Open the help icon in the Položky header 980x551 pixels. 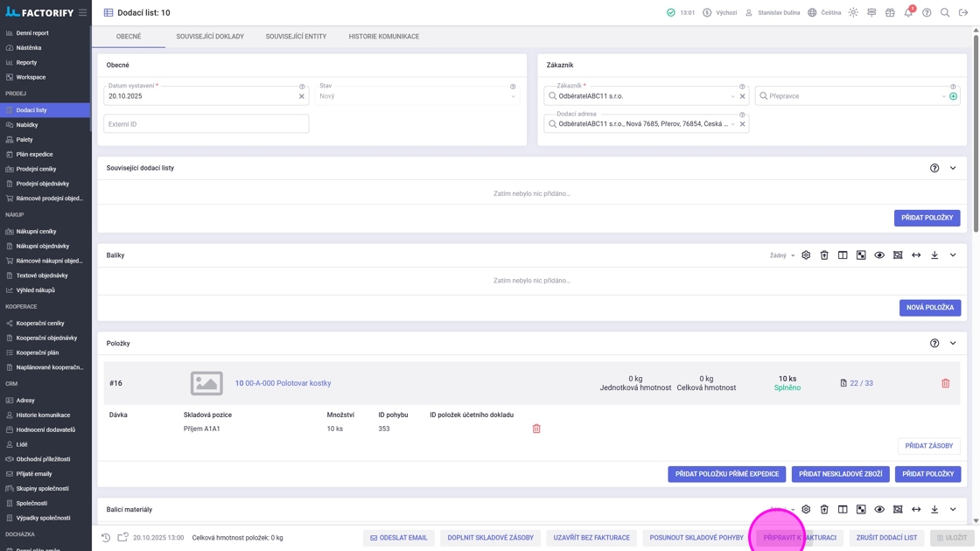pyautogui.click(x=934, y=343)
